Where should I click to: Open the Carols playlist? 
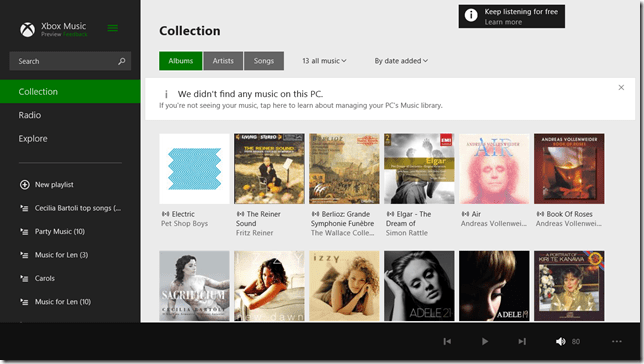(45, 279)
